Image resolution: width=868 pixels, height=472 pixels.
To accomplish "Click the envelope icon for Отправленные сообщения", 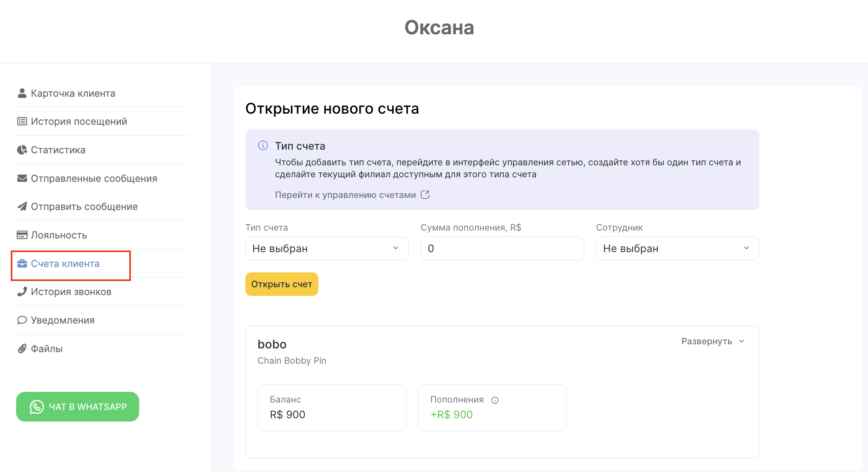I will point(22,178).
